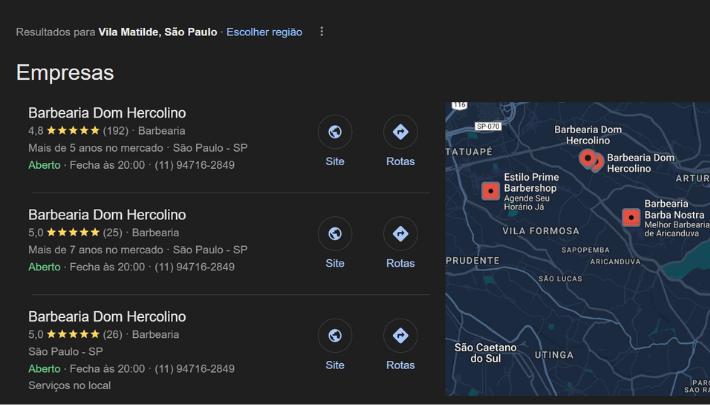This screenshot has width=710, height=405.
Task: Open the second Barbearia Dom Hercolino listing with 25 reviews
Action: tap(107, 215)
